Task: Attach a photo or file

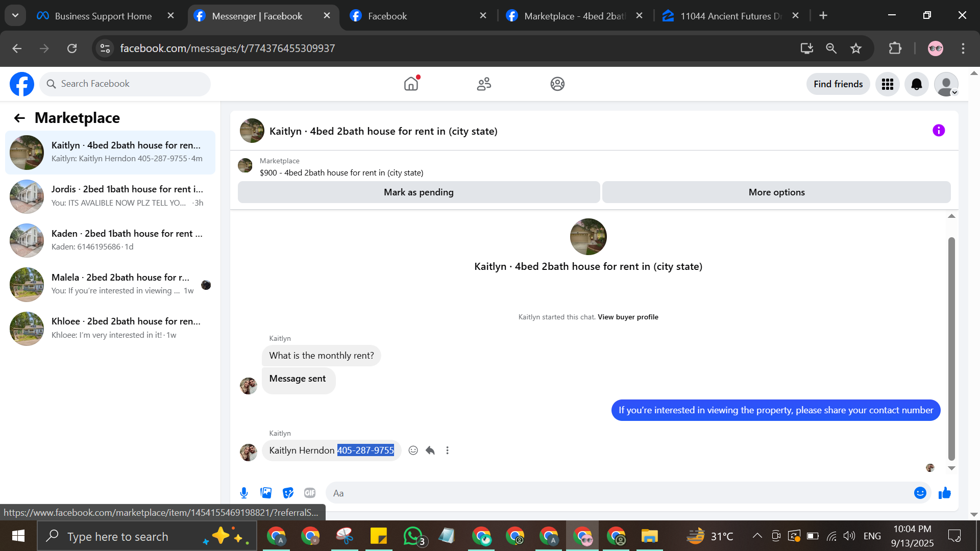Action: (266, 493)
